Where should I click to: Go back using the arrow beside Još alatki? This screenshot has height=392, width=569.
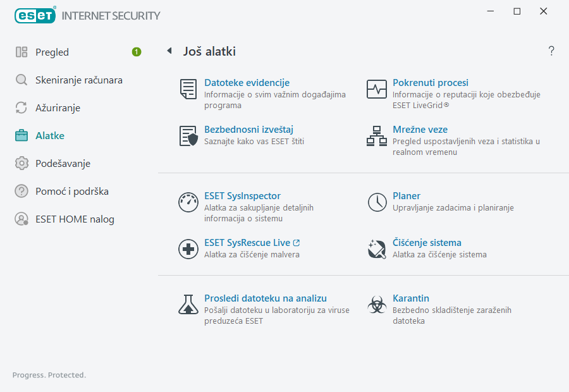pyautogui.click(x=169, y=51)
